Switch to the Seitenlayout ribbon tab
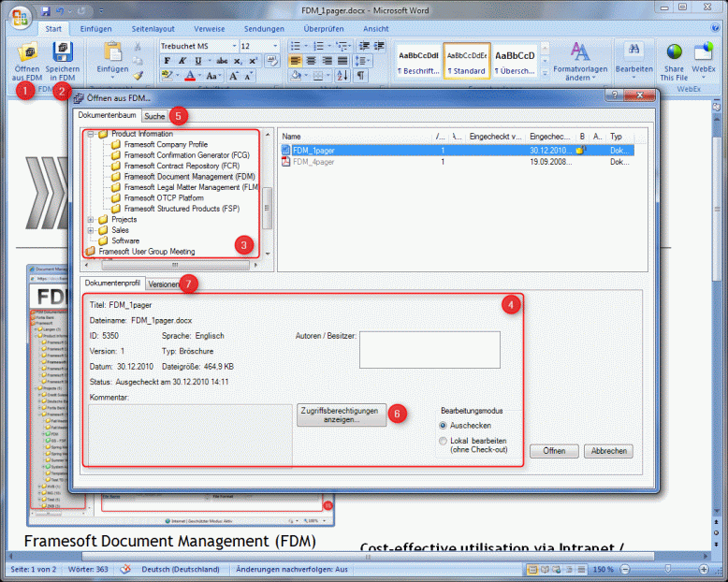 153,29
